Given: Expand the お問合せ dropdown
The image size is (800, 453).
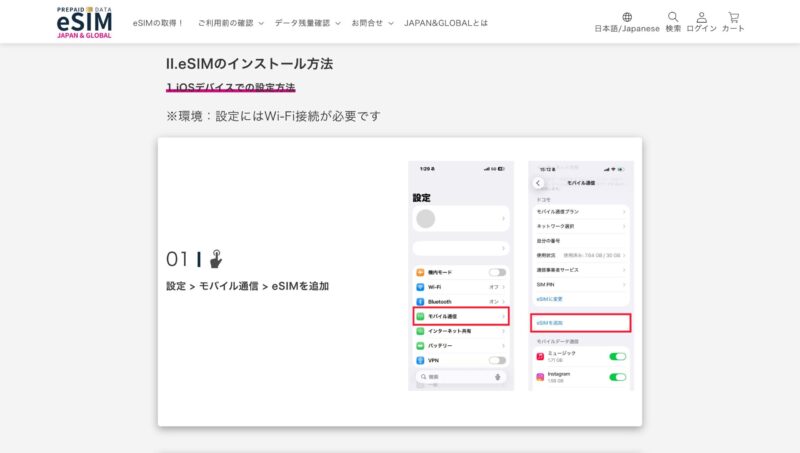Looking at the screenshot, I should [x=372, y=23].
